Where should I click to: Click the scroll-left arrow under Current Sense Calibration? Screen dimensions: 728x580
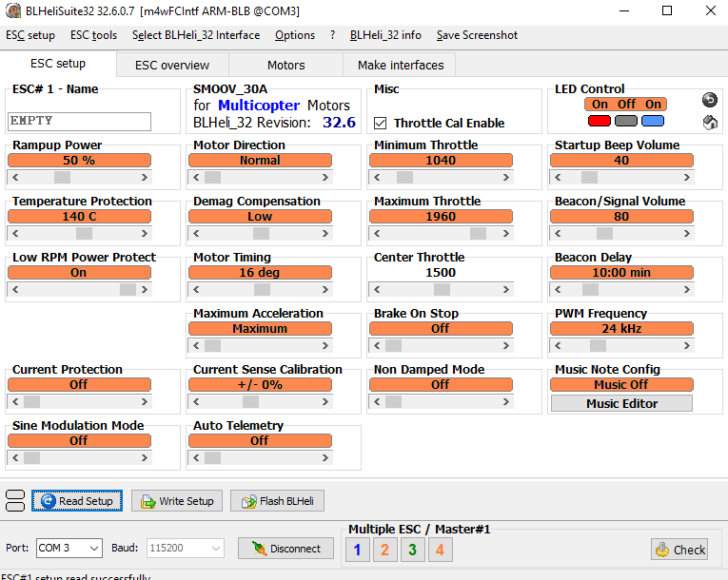coord(196,402)
